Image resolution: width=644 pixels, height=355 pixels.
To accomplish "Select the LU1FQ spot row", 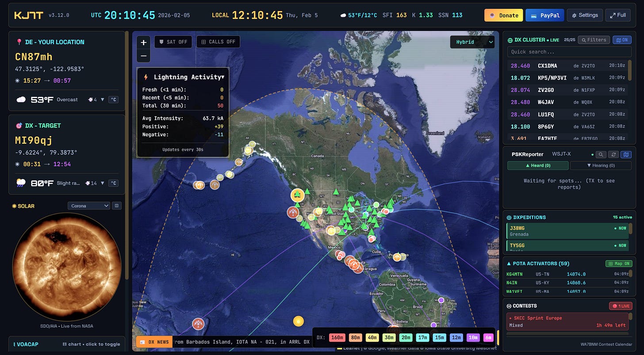I will point(567,115).
